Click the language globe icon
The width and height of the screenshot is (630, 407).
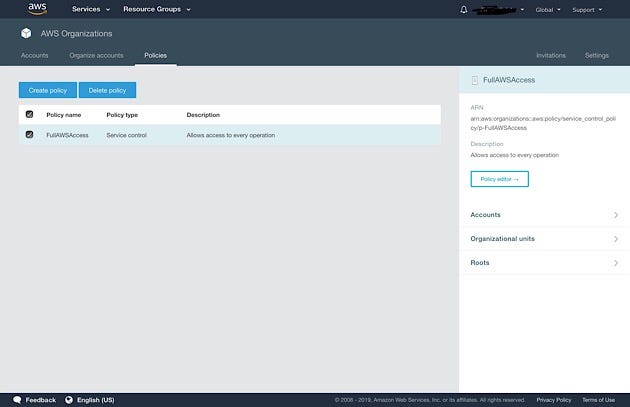69,400
